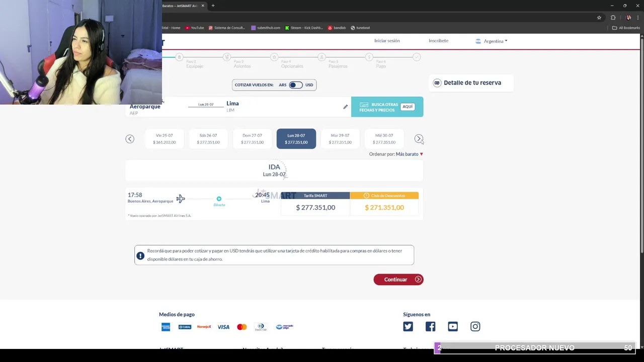Image resolution: width=644 pixels, height=362 pixels.
Task: Click the Naranja X payment logo
Action: pos(204,327)
